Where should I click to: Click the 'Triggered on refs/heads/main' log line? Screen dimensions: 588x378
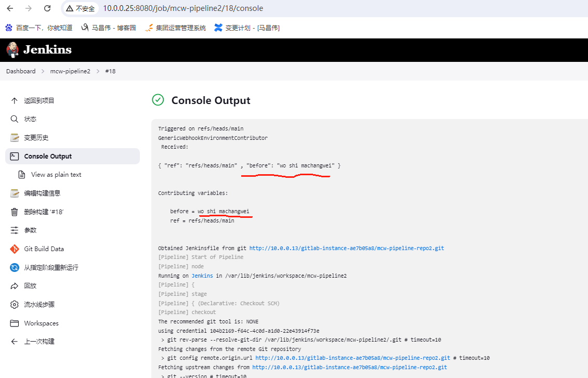201,128
